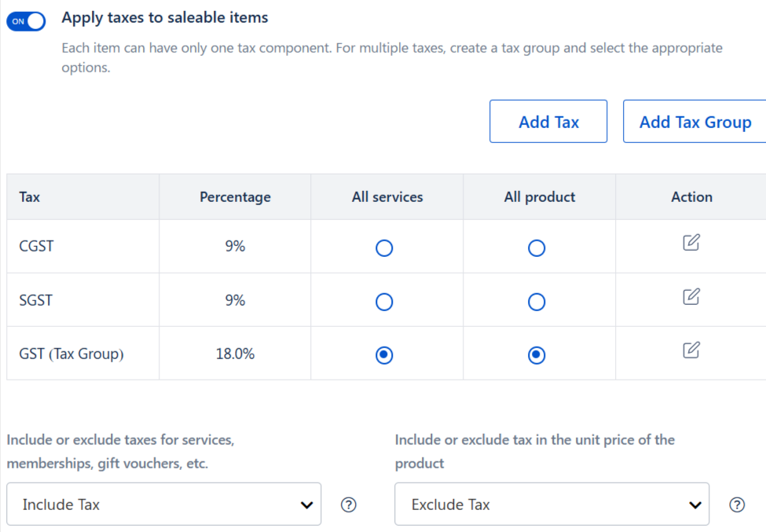766x532 pixels.
Task: Turn off Apply taxes to saleable items
Action: click(26, 21)
